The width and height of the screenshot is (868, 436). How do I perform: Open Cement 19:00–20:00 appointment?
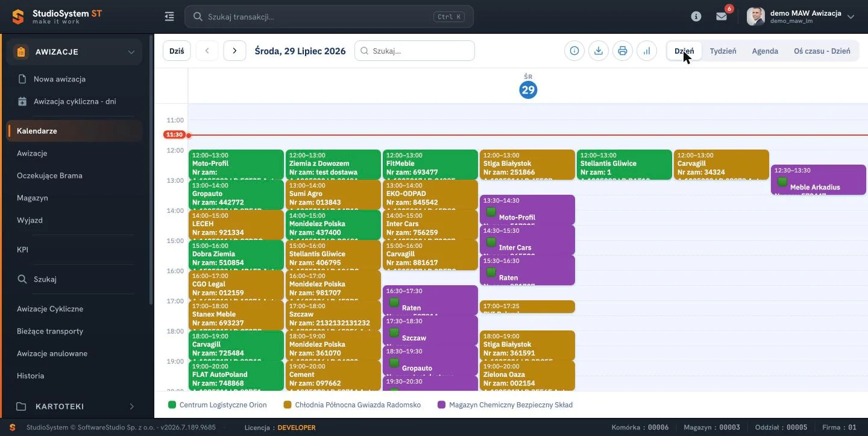click(333, 376)
